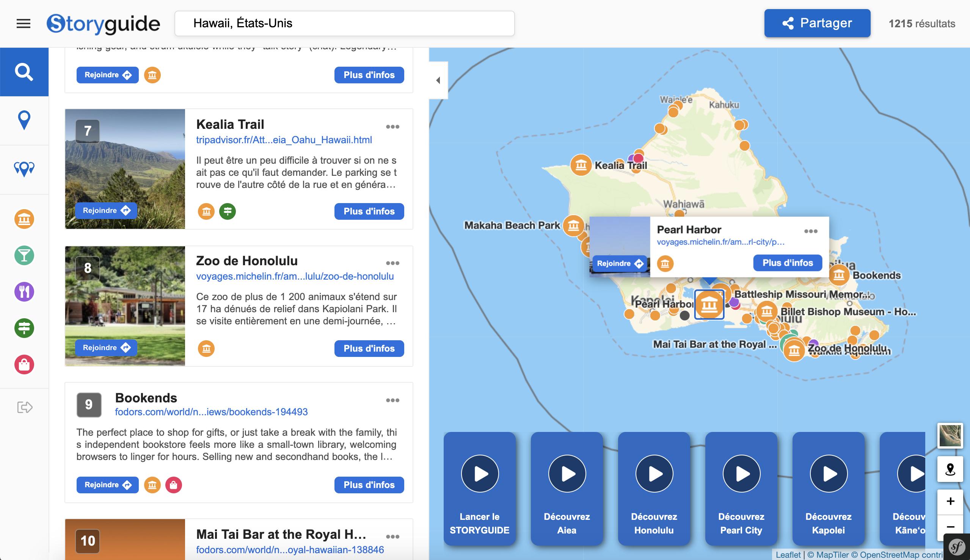The image size is (970, 560).
Task: Click the Hawaii search input field
Action: pyautogui.click(x=344, y=23)
